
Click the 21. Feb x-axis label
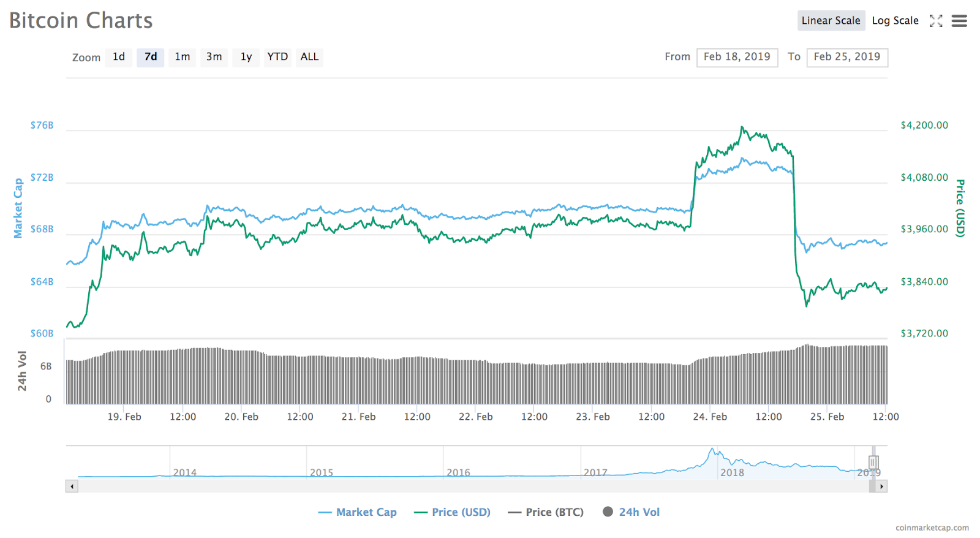pyautogui.click(x=359, y=417)
